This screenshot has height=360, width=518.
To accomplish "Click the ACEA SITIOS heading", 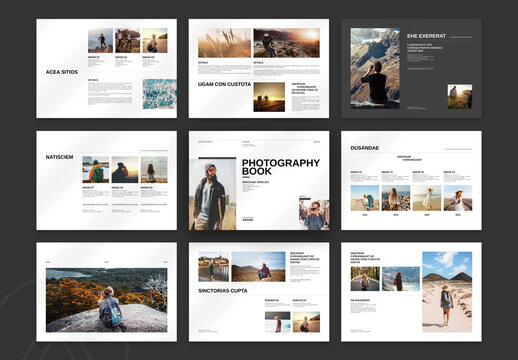I will [x=62, y=72].
